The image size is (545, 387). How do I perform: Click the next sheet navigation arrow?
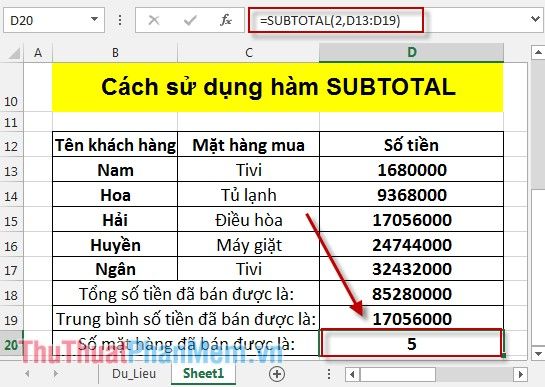pyautogui.click(x=56, y=374)
